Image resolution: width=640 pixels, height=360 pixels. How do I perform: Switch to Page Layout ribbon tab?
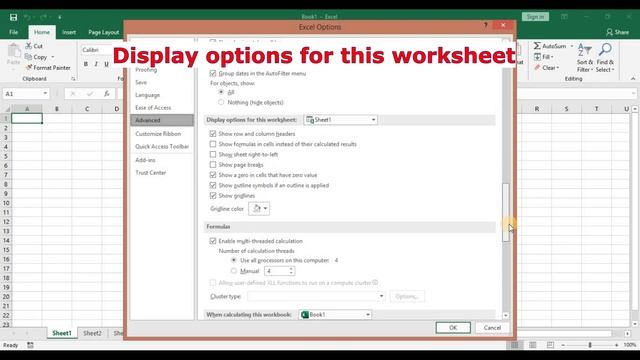point(104,32)
